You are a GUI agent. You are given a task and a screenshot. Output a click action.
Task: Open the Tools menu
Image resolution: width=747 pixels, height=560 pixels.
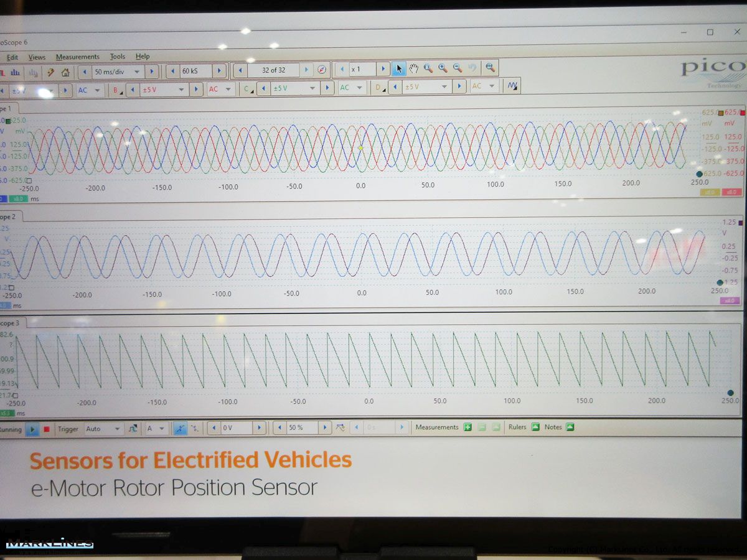point(118,57)
